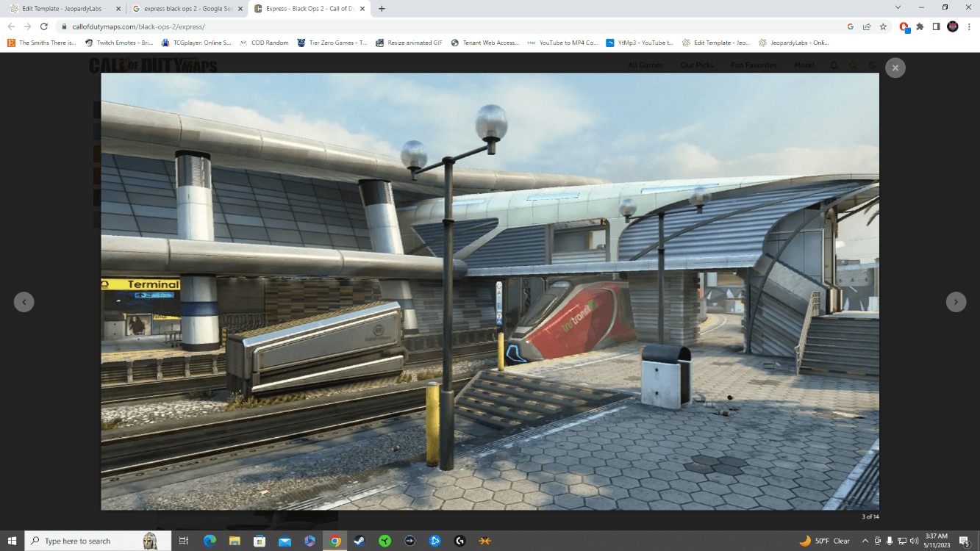Go back one page in Chrome
Screen dimensions: 980x551
[x=10, y=26]
